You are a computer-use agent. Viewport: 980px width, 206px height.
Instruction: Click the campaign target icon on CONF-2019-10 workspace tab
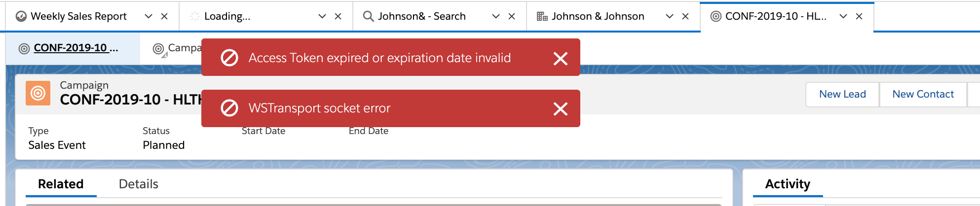click(716, 16)
